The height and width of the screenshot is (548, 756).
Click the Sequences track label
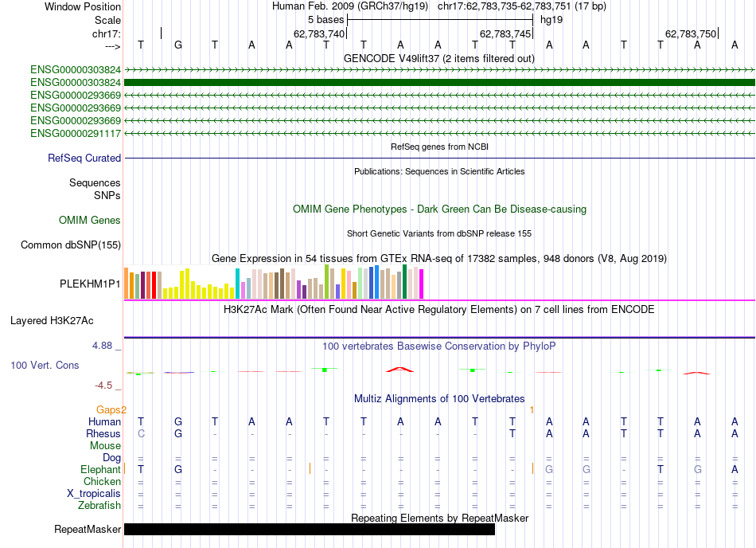point(95,183)
